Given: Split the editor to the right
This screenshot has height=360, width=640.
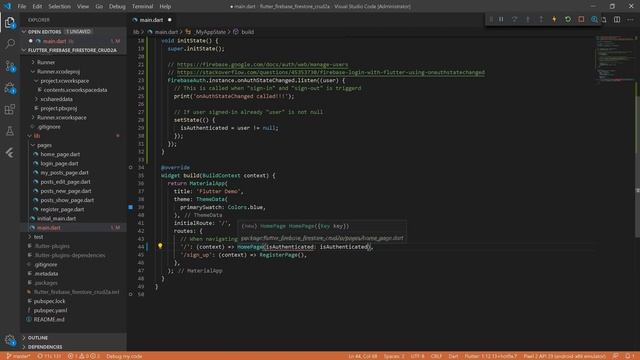Looking at the screenshot, I should coord(617,20).
